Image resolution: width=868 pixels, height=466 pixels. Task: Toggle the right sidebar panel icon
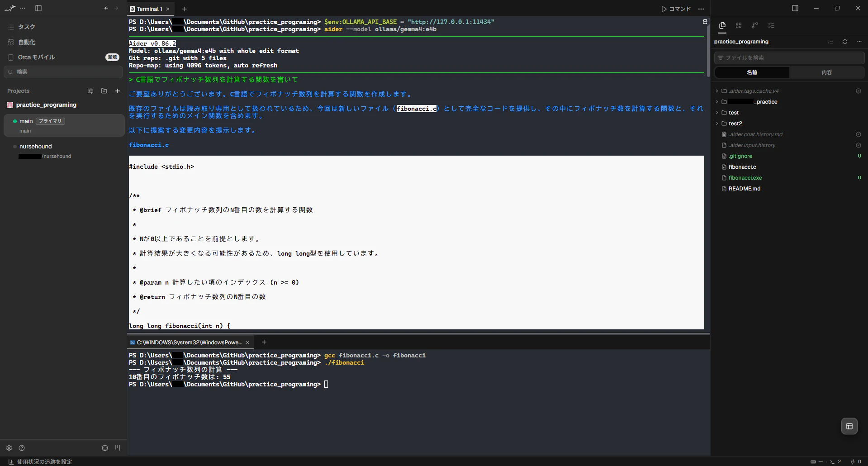[x=795, y=8]
